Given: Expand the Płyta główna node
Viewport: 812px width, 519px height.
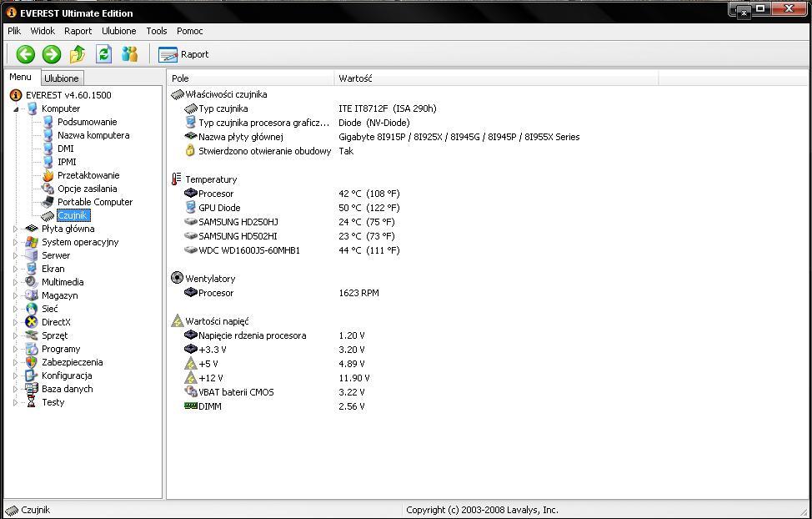Looking at the screenshot, I should [16, 229].
